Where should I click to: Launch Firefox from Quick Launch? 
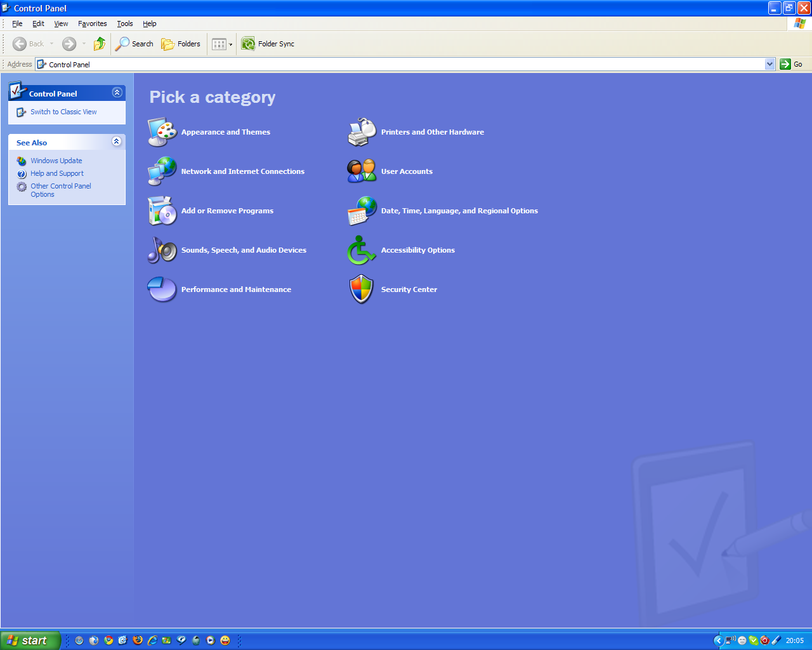click(x=138, y=640)
